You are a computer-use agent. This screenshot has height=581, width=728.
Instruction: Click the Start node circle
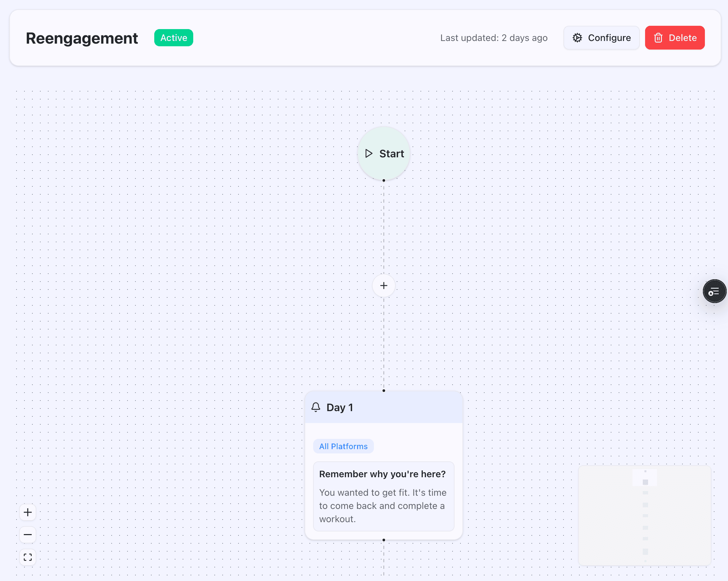tap(383, 153)
